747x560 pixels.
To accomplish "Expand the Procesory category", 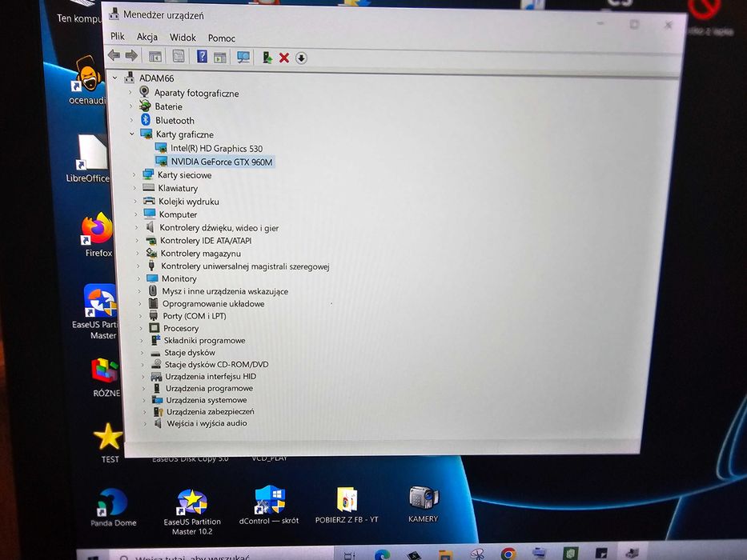I will (x=141, y=328).
